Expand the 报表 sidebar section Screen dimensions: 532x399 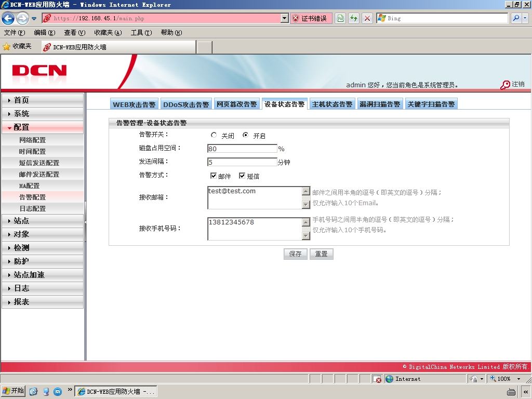43,302
